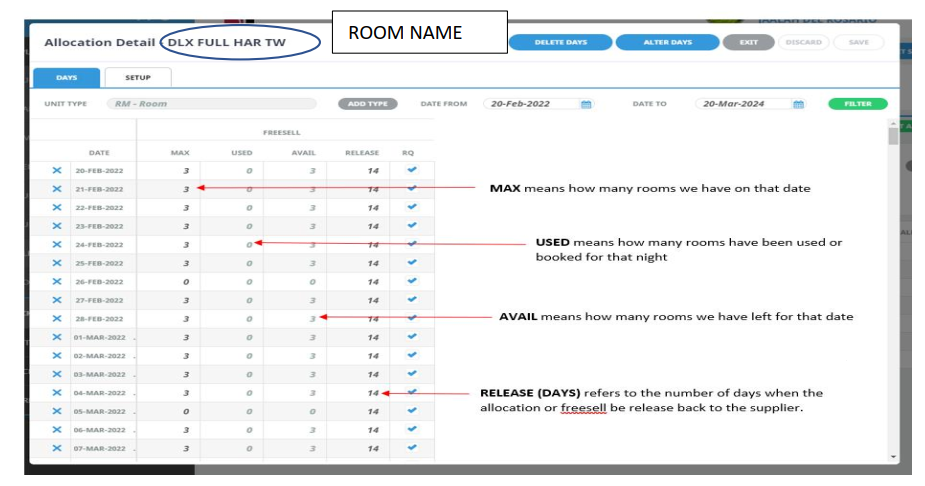This screenshot has height=486, width=925.
Task: Switch to the Setup tab
Action: (x=138, y=77)
